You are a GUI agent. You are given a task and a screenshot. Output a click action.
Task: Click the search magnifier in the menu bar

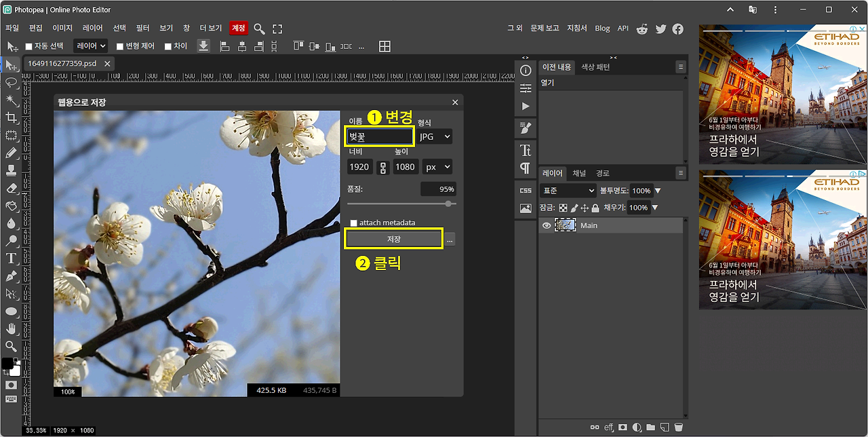tap(259, 28)
